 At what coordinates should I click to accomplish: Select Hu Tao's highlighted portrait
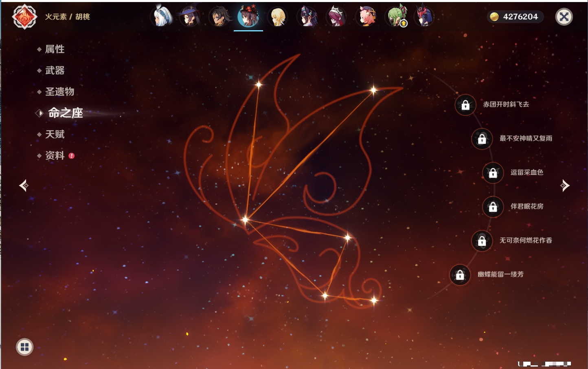(x=248, y=17)
